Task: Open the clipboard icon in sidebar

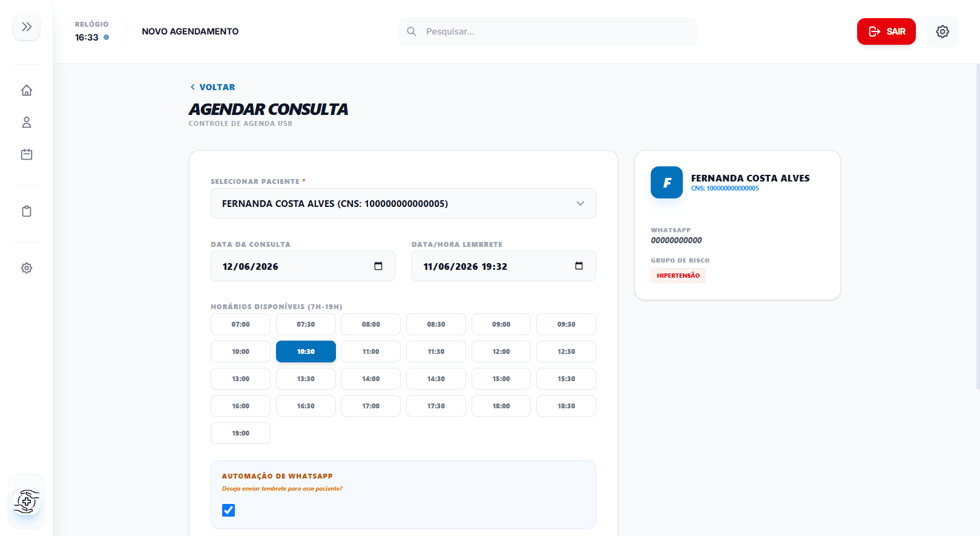Action: [x=27, y=211]
